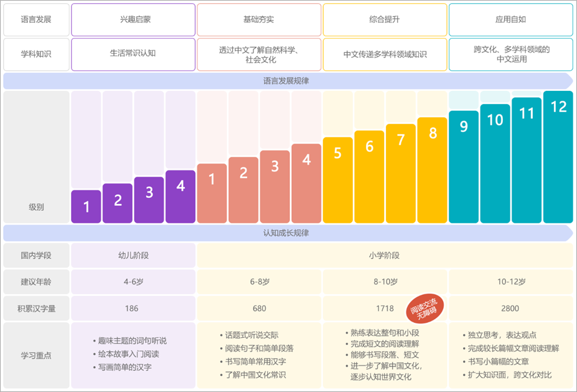Click the teal level 10 bar

(495, 164)
